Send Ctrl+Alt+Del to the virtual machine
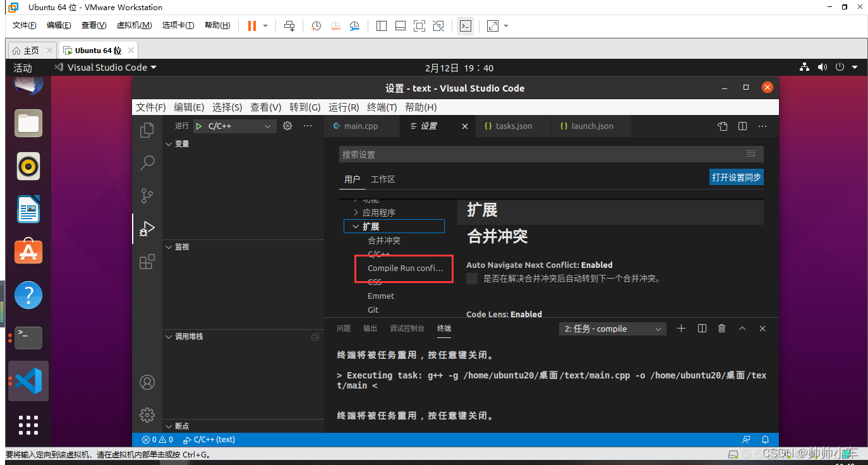This screenshot has width=868, height=465. click(289, 26)
